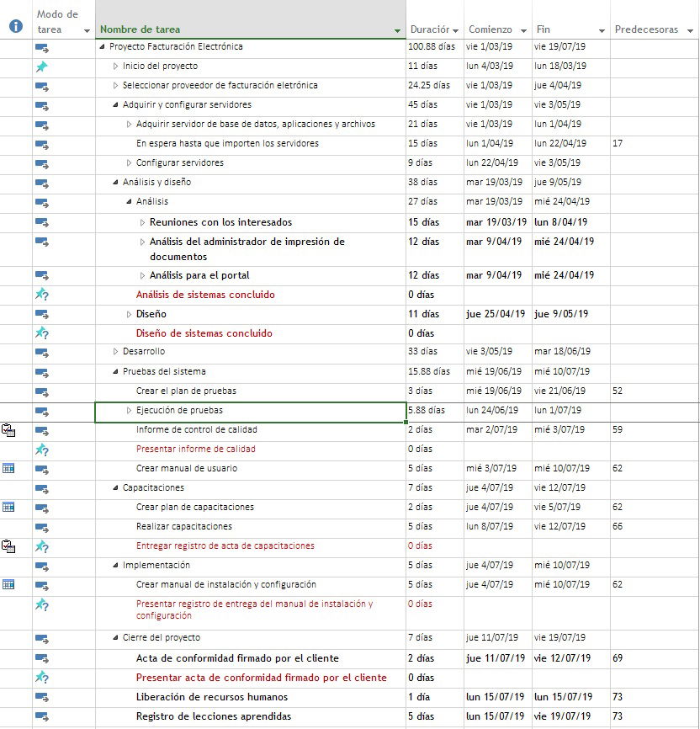Collapse the Proyecto Facturación Electrónica summary task
Viewport: 700px width, 729px height.
click(103, 46)
